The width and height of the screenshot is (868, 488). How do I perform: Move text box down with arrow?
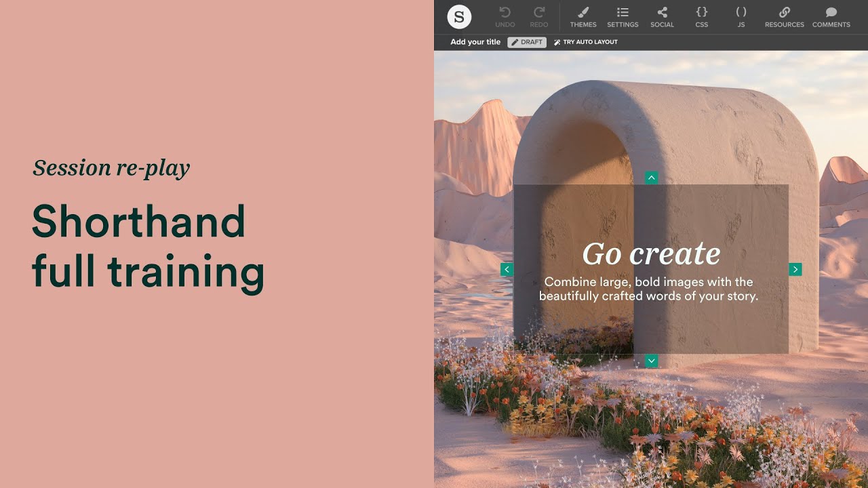pos(651,361)
